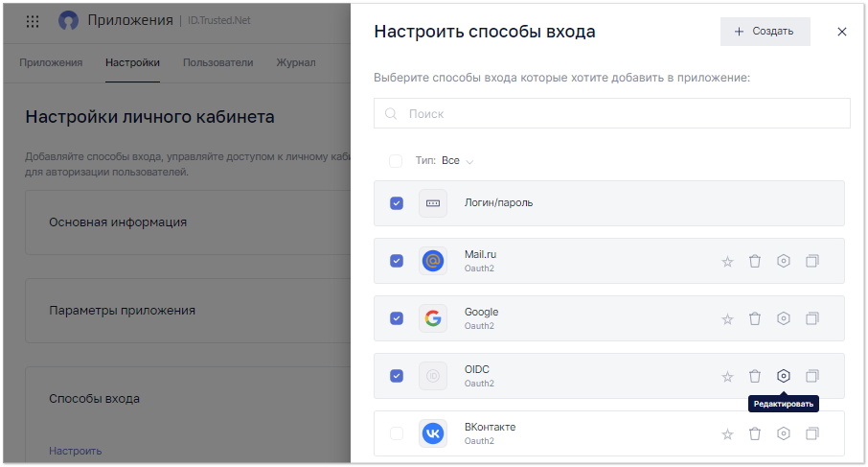
Task: Mark Mail.ru as favorite with star
Action: 727,262
